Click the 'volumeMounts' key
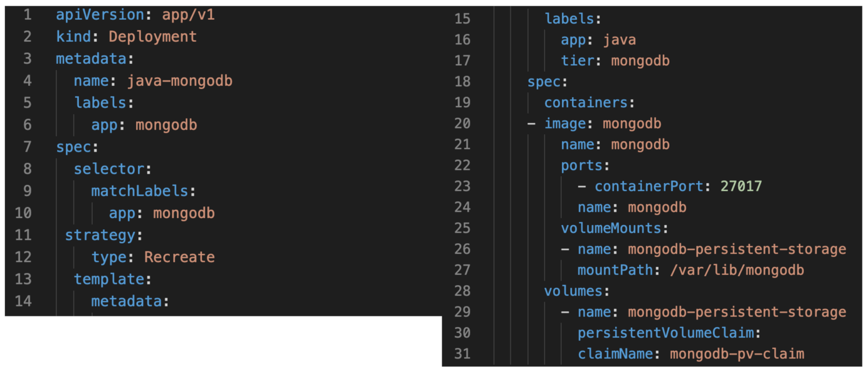Viewport: 868px width, 371px height. (x=611, y=228)
